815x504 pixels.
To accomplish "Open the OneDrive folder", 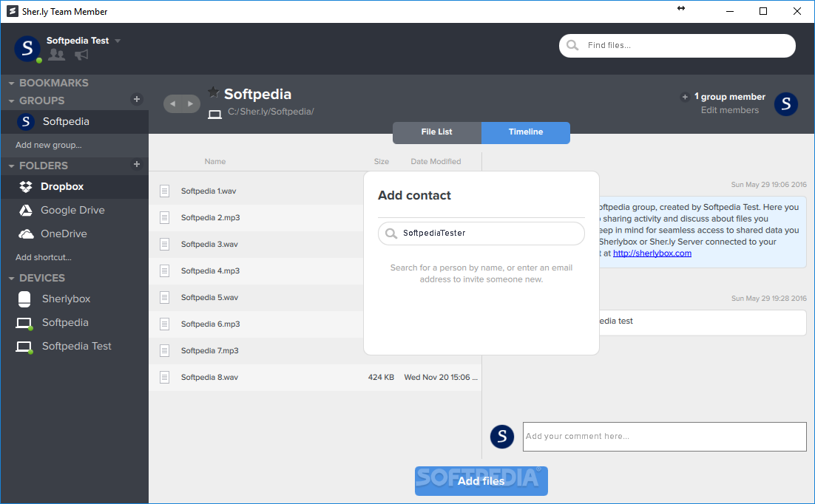I will (x=75, y=234).
